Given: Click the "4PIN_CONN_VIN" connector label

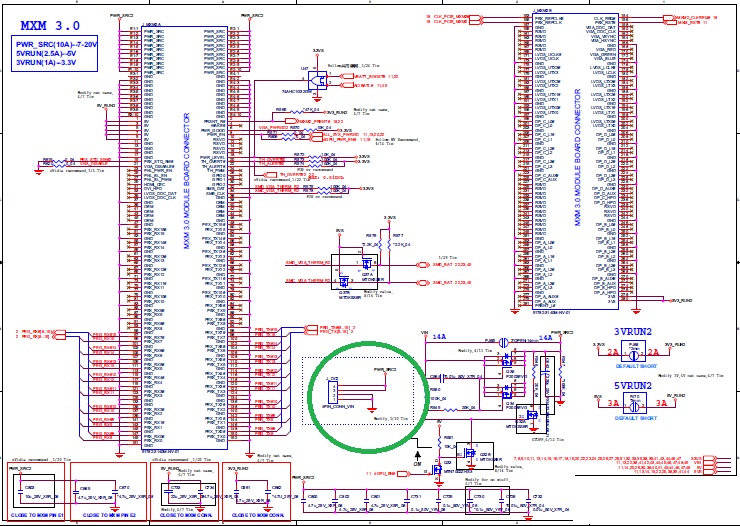Looking at the screenshot, I should click(x=337, y=406).
